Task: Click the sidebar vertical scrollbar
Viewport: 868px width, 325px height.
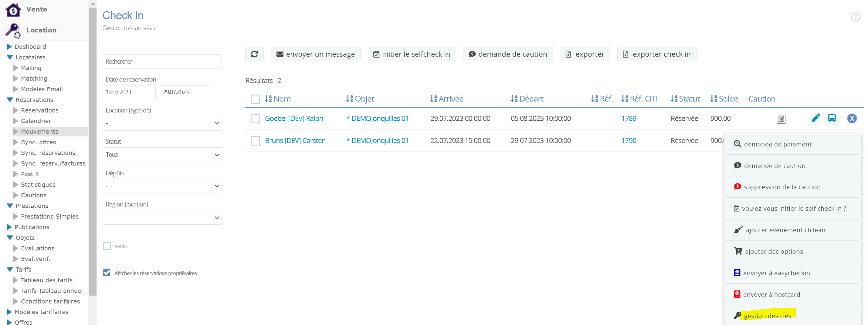Action: click(93, 151)
